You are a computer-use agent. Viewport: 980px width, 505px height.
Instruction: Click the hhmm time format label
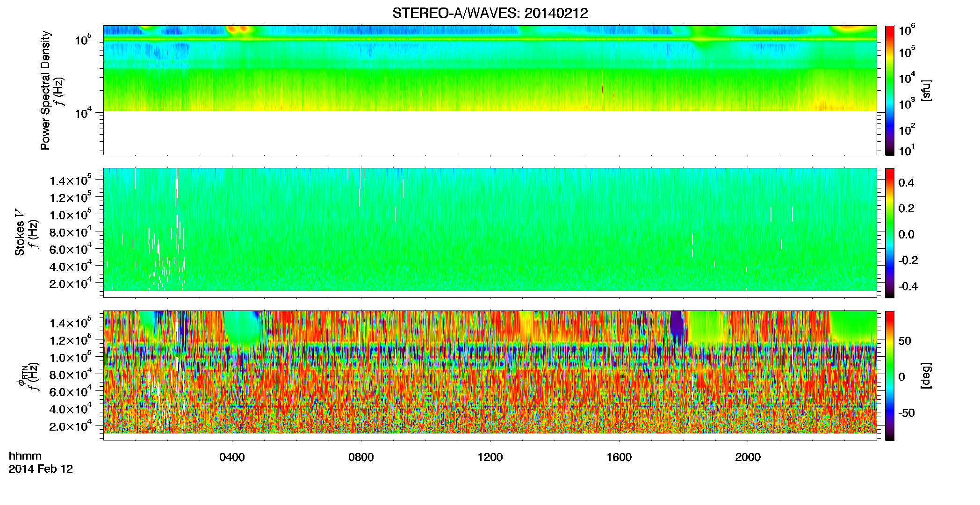point(25,456)
